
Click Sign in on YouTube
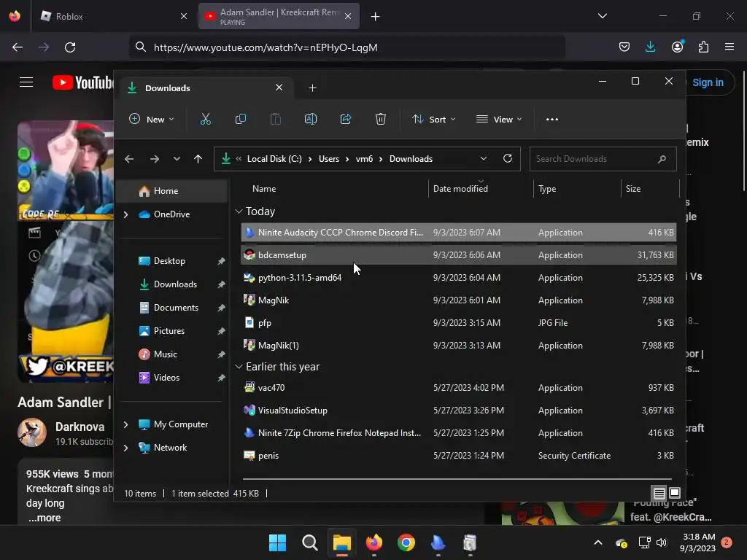[708, 82]
